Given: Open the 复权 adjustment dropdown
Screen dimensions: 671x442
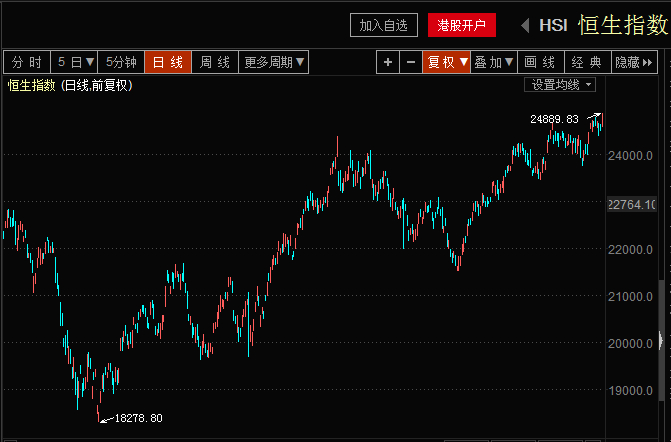Looking at the screenshot, I should point(446,62).
